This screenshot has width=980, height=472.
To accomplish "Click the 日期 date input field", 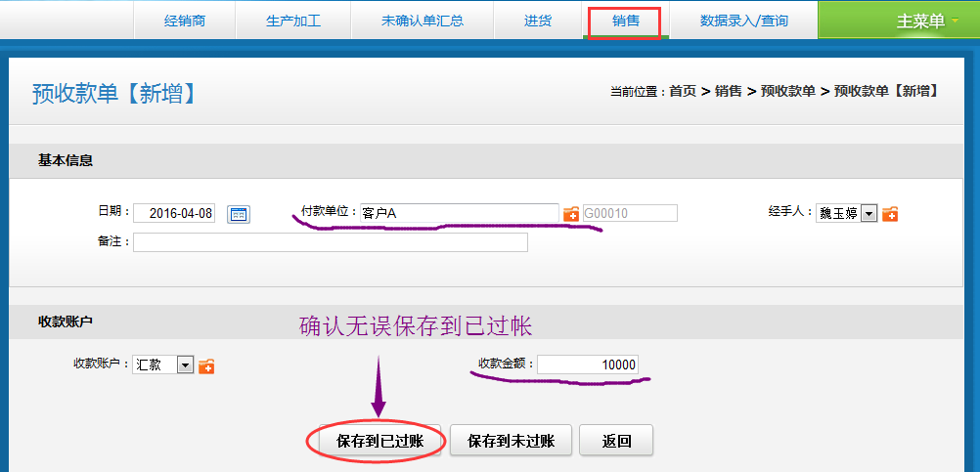I will click(174, 214).
